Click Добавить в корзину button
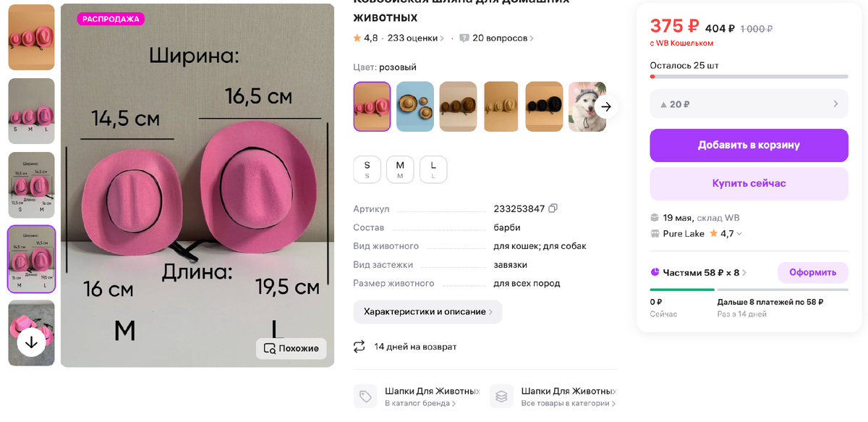The height and width of the screenshot is (422, 868). pos(749,145)
